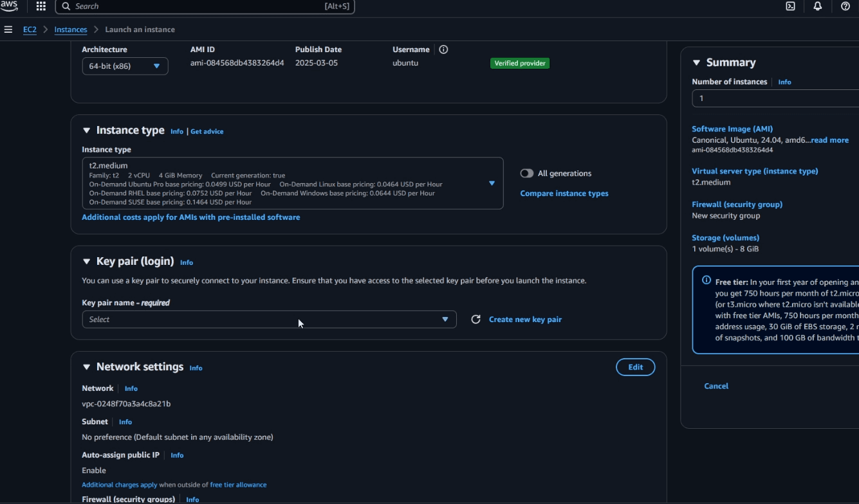Screen dimensions: 859x504
Task: Click the Number of instances input field
Action: pos(775,98)
